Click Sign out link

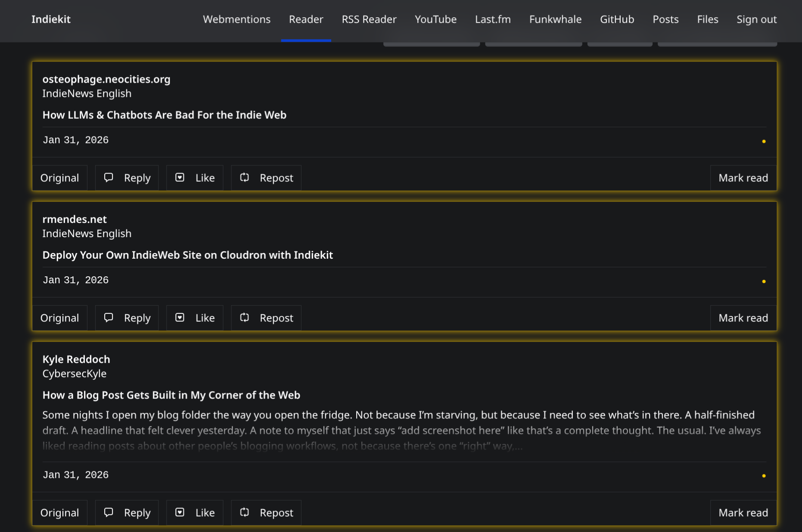(x=756, y=19)
